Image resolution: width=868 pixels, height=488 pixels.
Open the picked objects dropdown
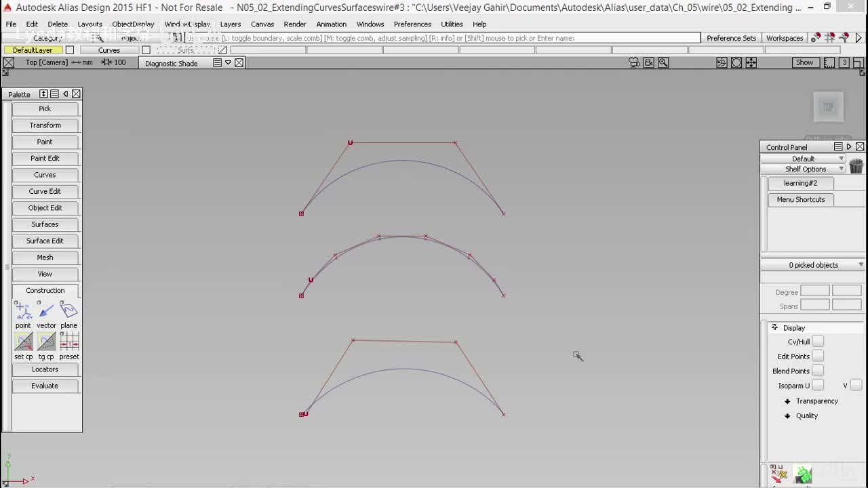813,265
